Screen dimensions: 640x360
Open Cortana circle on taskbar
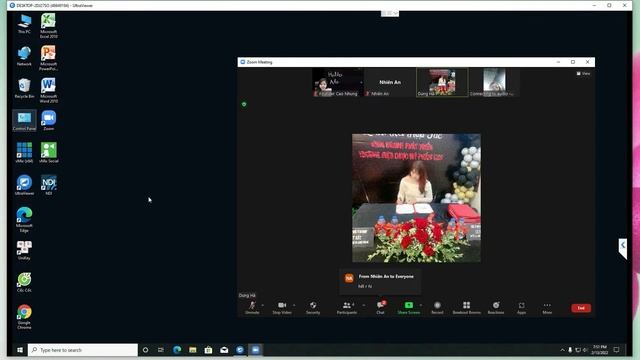(x=145, y=350)
